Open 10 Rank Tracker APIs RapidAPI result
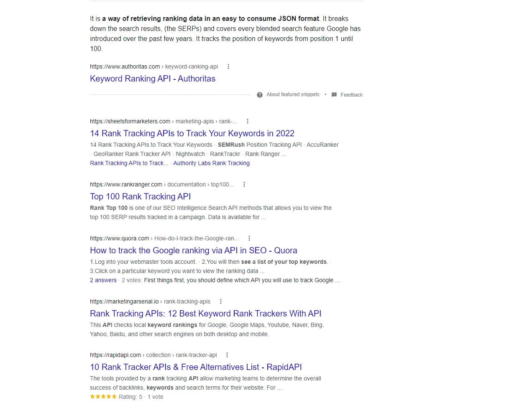This screenshot has height=408, width=532. pyautogui.click(x=196, y=367)
